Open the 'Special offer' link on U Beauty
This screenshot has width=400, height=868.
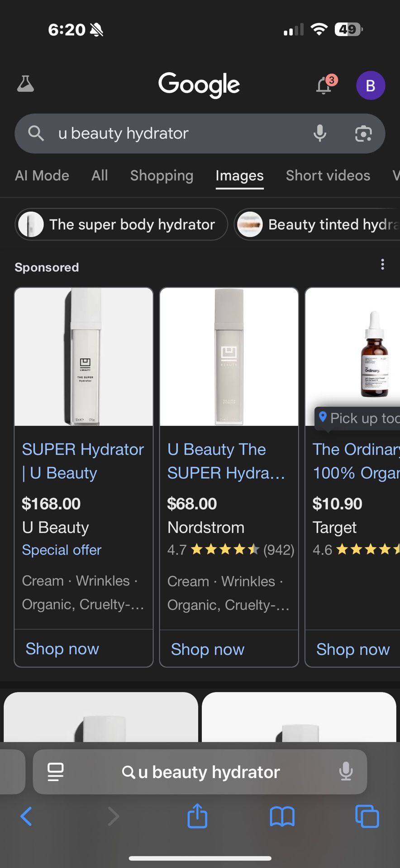point(62,550)
